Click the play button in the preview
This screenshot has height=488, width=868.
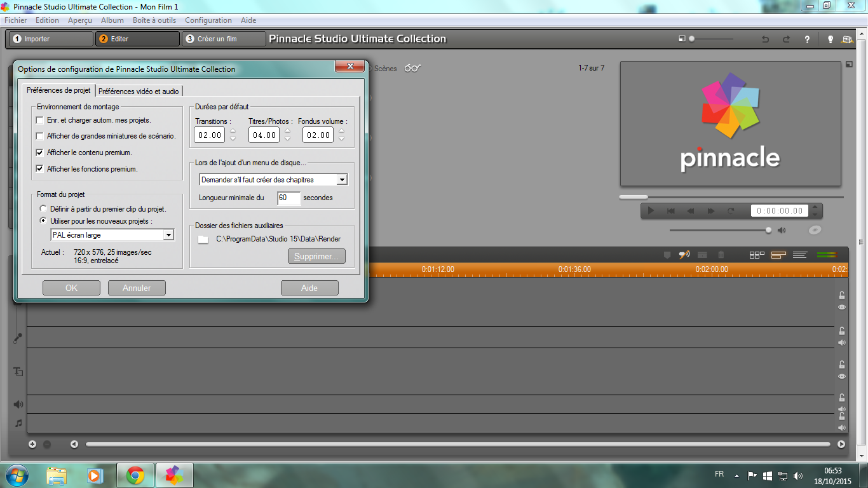(x=651, y=210)
